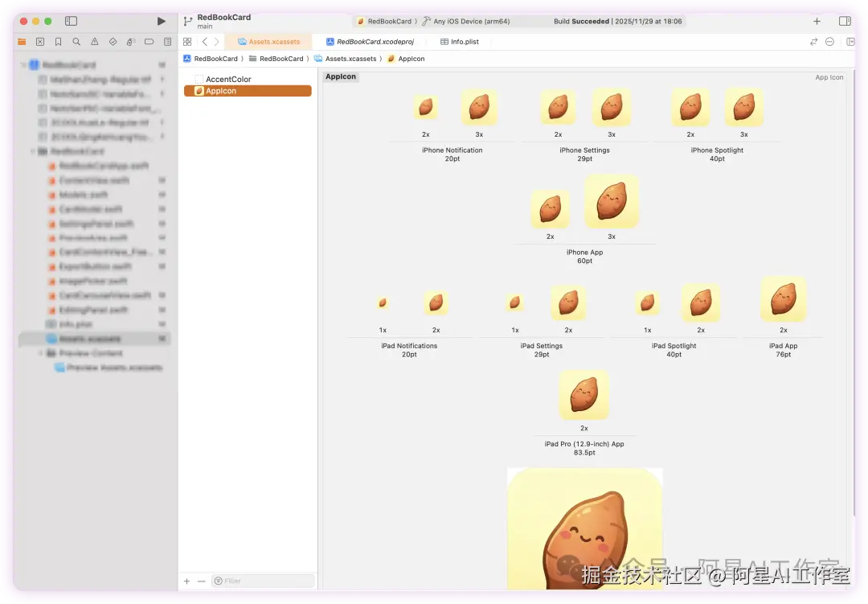Click the editor swap arrows icon
Screen dimensions: 868x604
[x=813, y=42]
